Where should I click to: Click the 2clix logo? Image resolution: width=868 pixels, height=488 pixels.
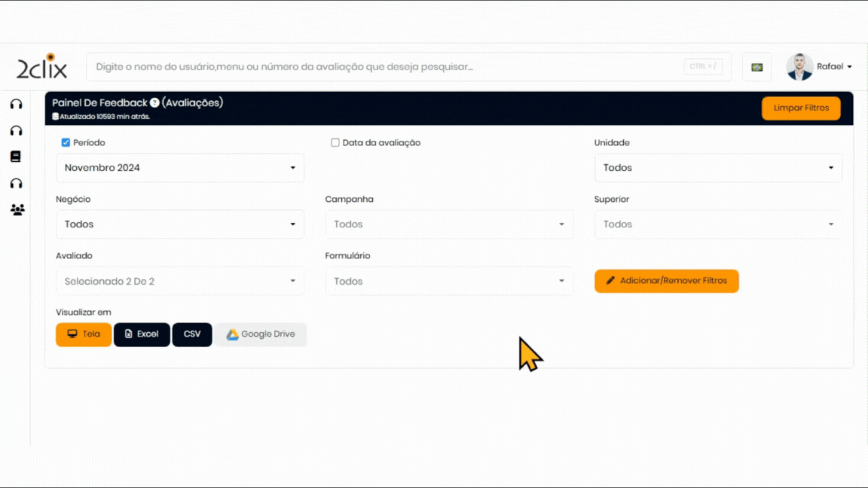[42, 67]
